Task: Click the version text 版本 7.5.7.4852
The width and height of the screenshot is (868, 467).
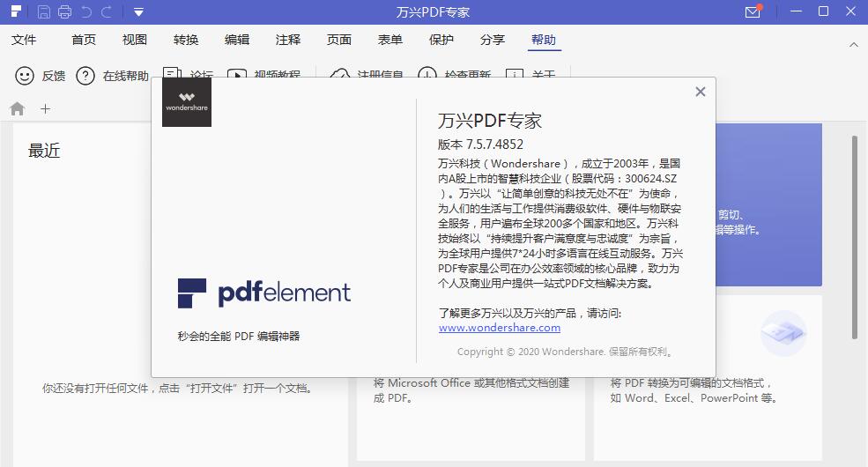Action: coord(480,145)
